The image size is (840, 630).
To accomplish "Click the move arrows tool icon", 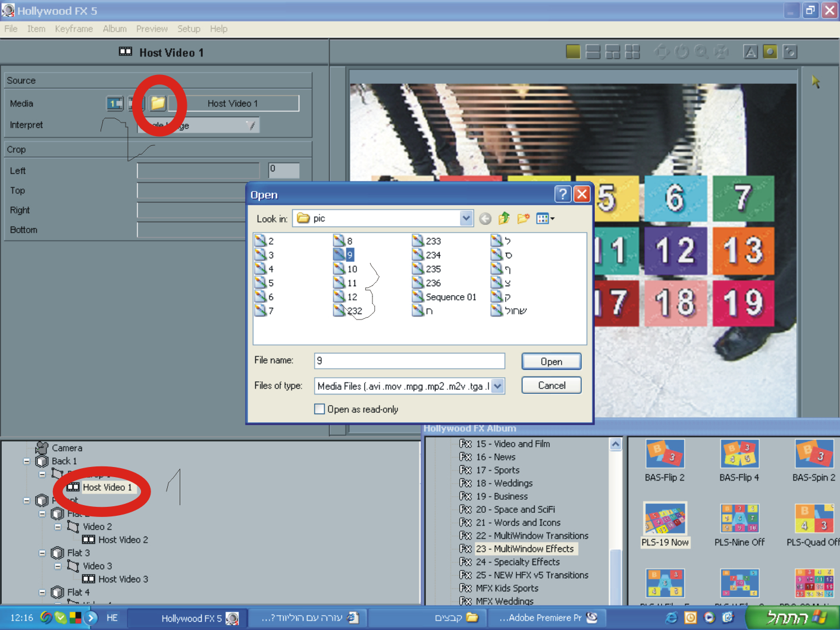I will pyautogui.click(x=662, y=52).
